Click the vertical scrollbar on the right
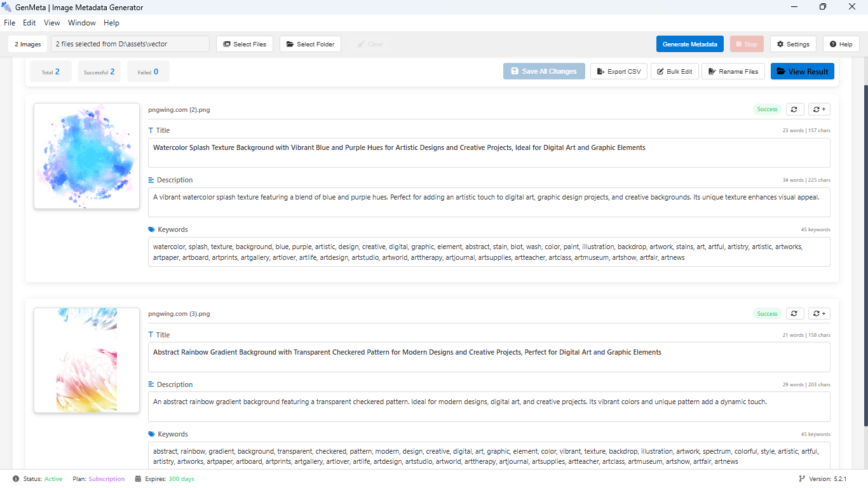Image resolution: width=868 pixels, height=488 pixels. point(864,254)
